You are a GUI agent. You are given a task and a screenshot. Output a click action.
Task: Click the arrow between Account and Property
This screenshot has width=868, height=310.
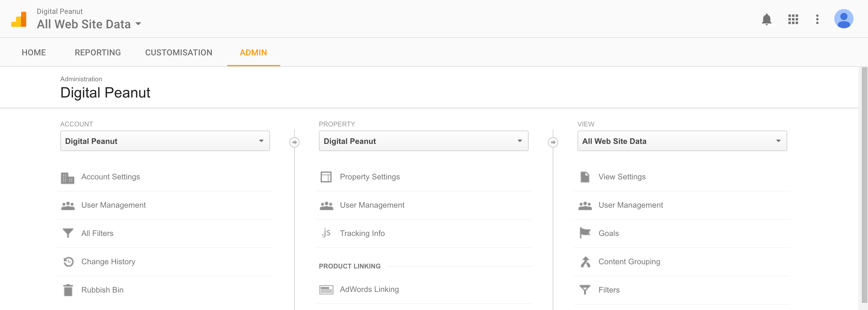(294, 142)
